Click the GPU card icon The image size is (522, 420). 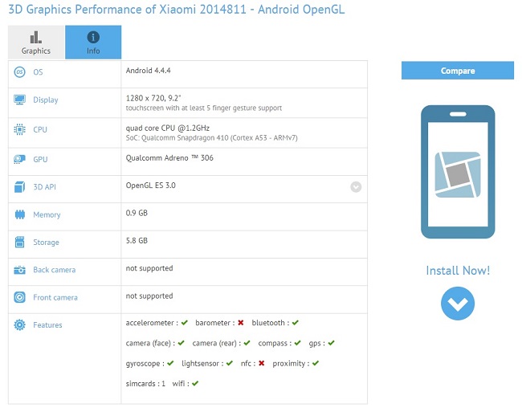pyautogui.click(x=19, y=159)
